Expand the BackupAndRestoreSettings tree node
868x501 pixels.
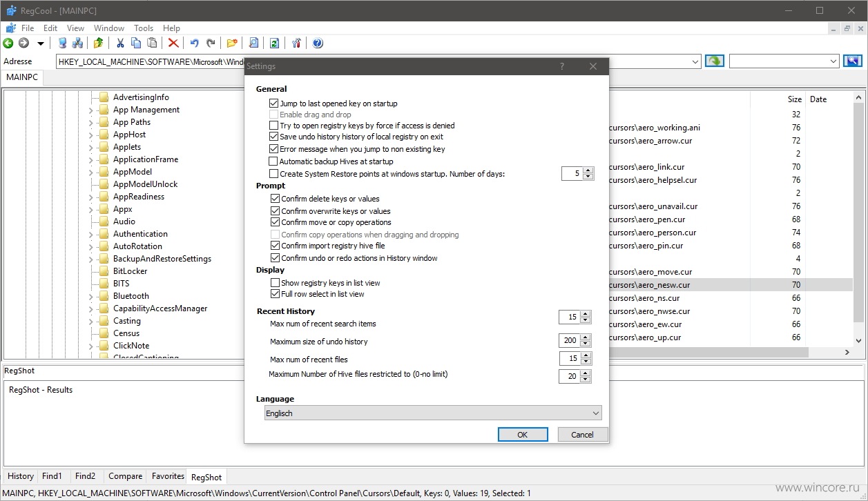(x=90, y=259)
